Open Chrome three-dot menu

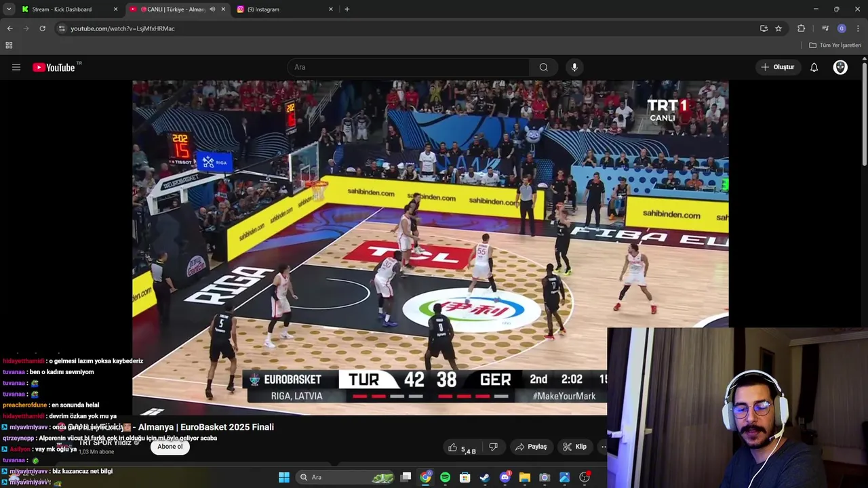[858, 28]
